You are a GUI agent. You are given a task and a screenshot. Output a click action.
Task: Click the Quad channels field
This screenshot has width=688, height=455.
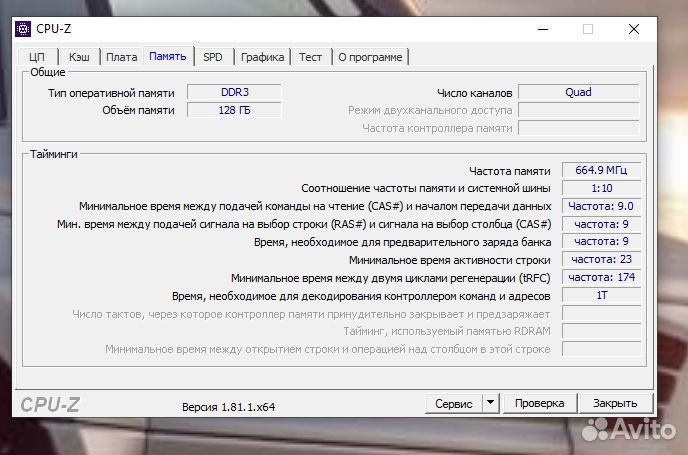(578, 92)
